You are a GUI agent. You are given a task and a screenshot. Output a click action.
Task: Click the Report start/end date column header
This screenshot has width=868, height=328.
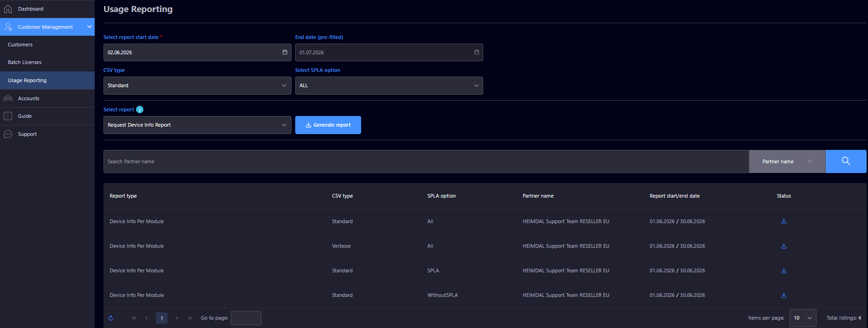point(674,196)
